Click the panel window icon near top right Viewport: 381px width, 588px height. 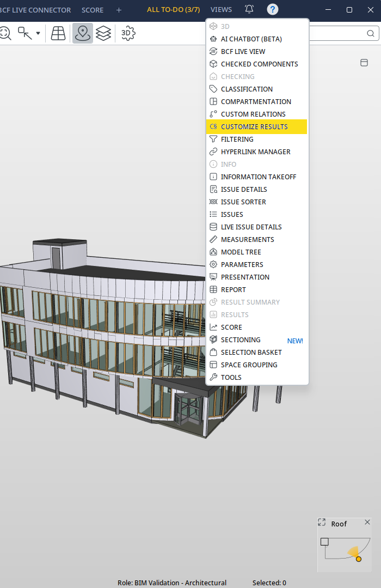(364, 63)
